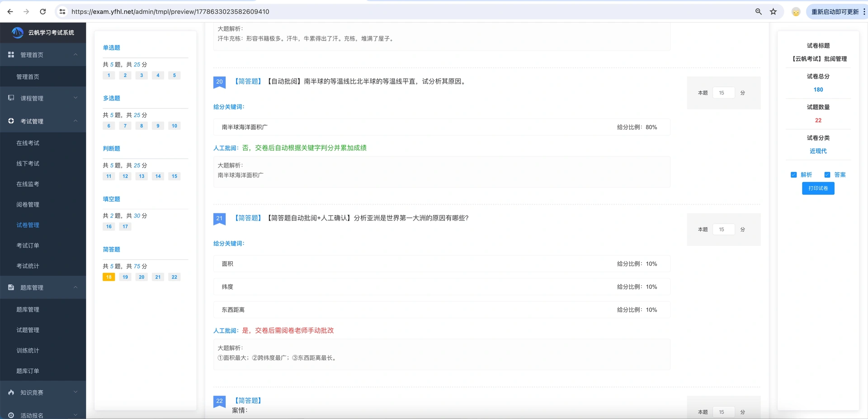The image size is (868, 419).
Task: Click the 打印试卷 button
Action: click(x=818, y=188)
